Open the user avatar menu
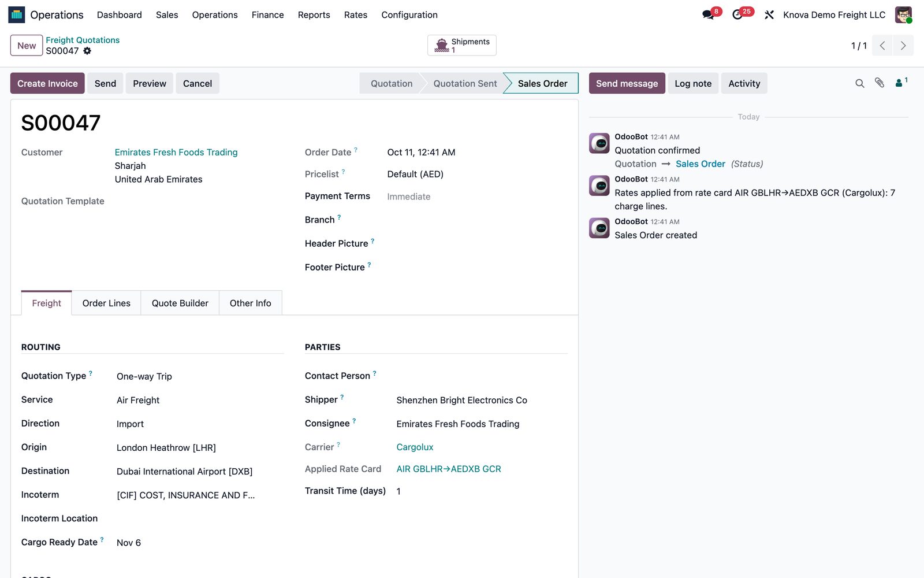 coord(903,14)
